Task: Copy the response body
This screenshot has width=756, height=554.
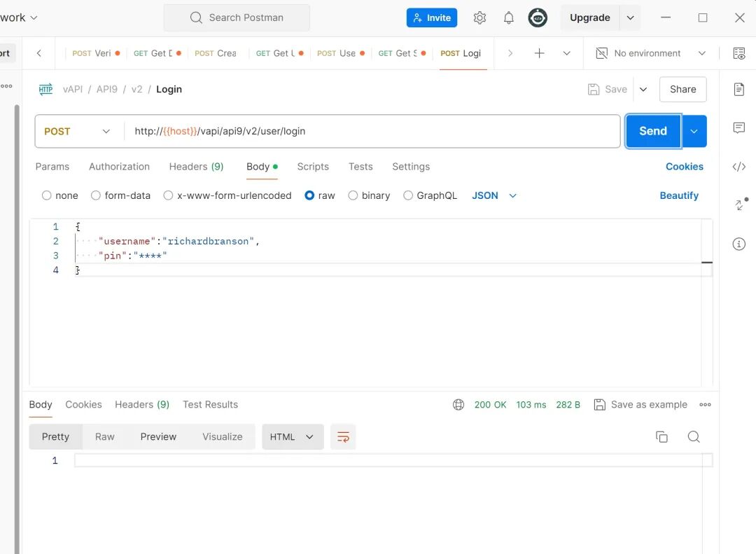Action: pos(661,436)
